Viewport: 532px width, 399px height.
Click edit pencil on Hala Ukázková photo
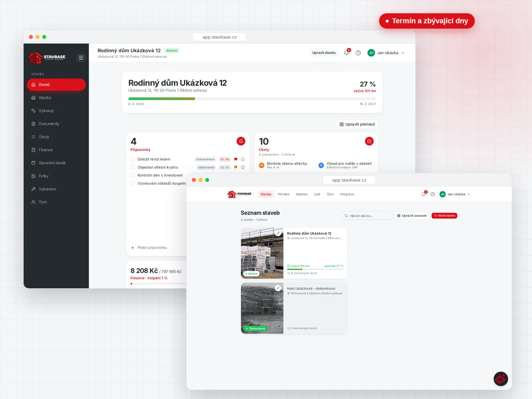(278, 288)
